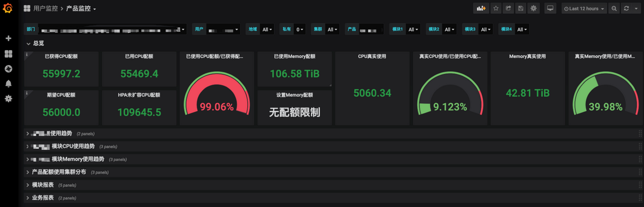
Task: Open the Explore compass icon in sidebar
Action: point(8,69)
